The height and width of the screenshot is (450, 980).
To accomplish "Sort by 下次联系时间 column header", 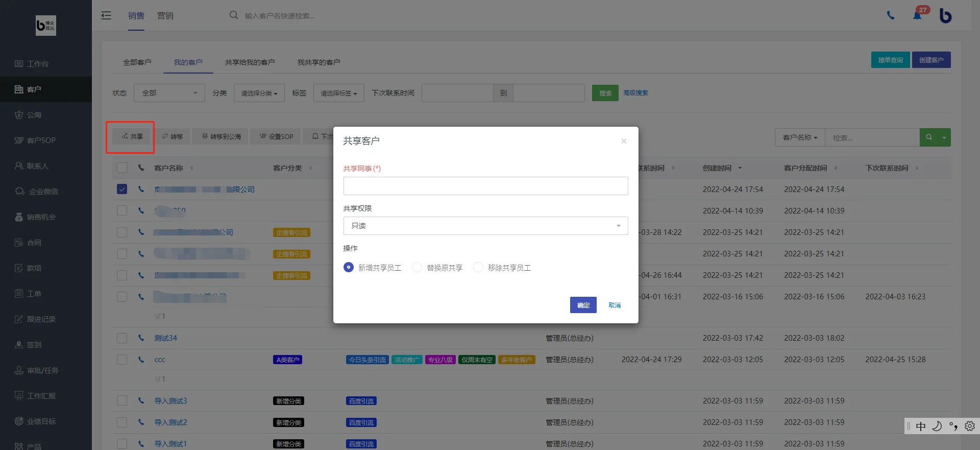I will point(887,168).
